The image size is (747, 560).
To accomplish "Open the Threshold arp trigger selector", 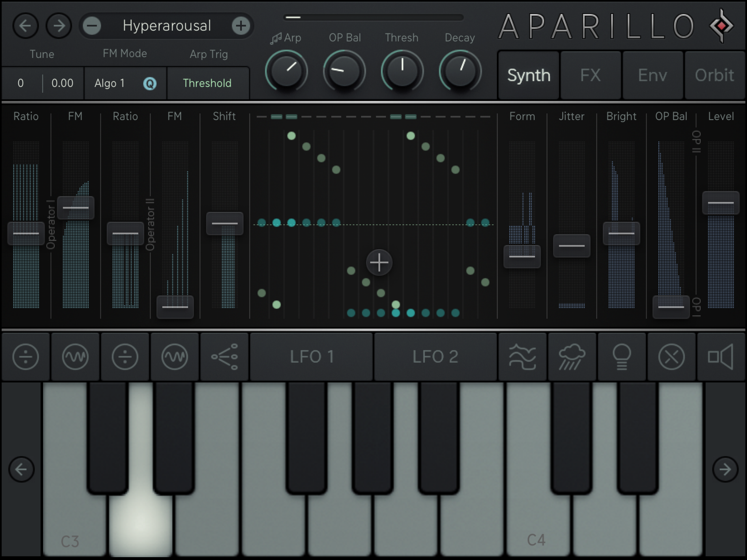I will (x=207, y=83).
